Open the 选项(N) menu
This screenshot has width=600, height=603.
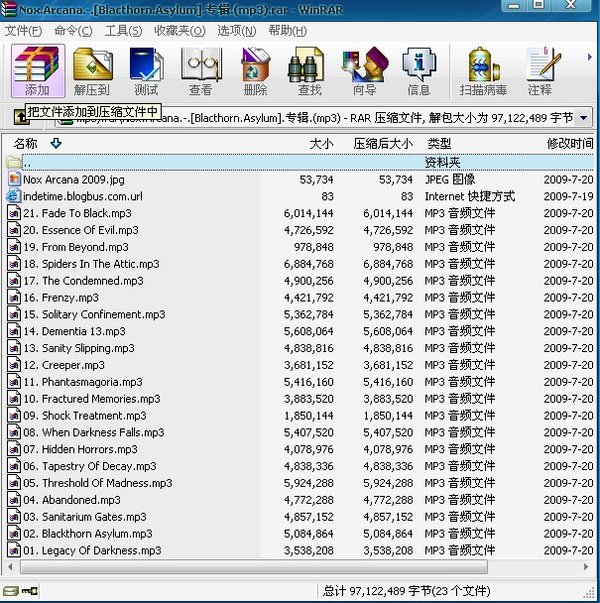tap(237, 31)
